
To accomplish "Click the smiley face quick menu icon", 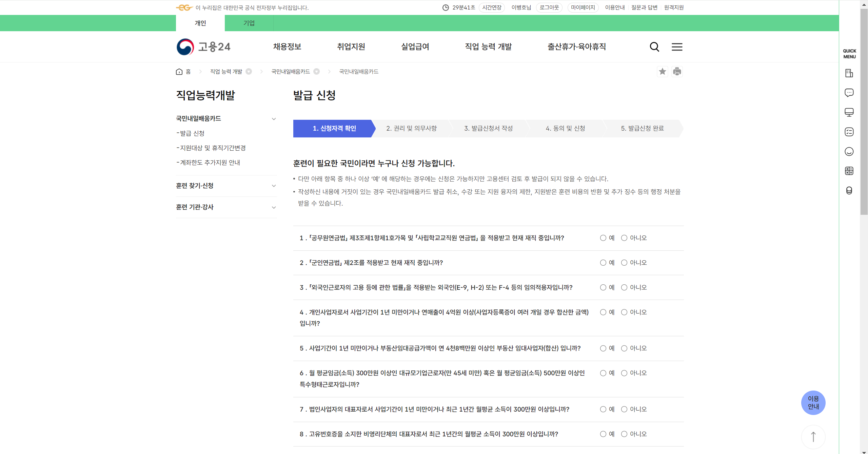I will 849,151.
